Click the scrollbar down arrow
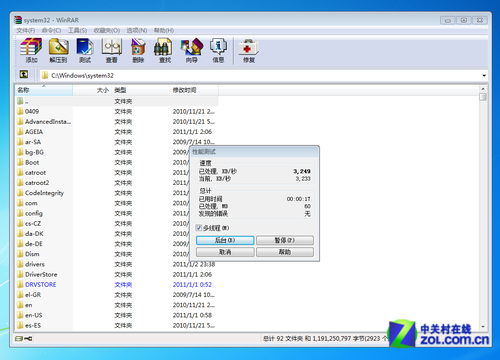Viewport: 500px width, 360px height. tap(483, 327)
